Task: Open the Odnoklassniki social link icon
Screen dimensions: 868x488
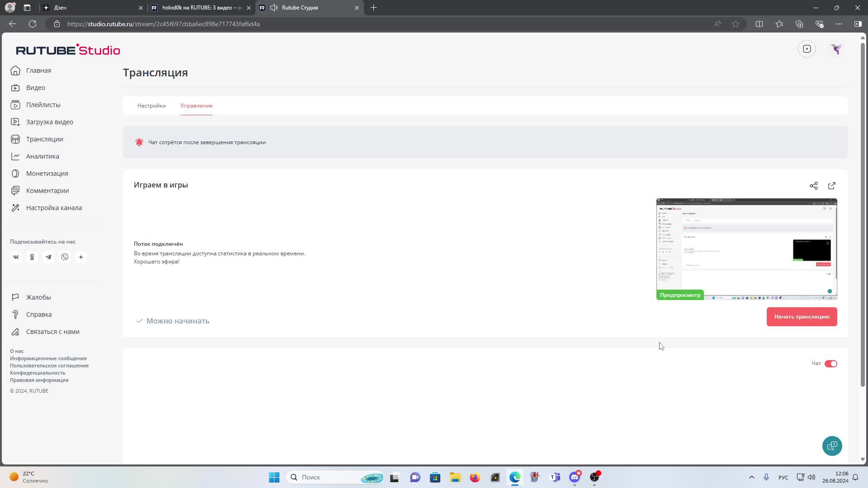Action: point(32,257)
